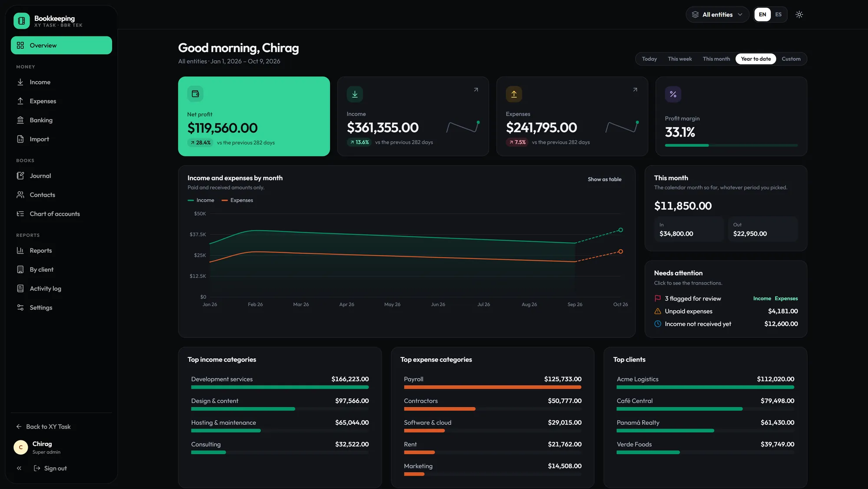Go Back to XY Task
Screen dimensions: 868x489
[43, 427]
